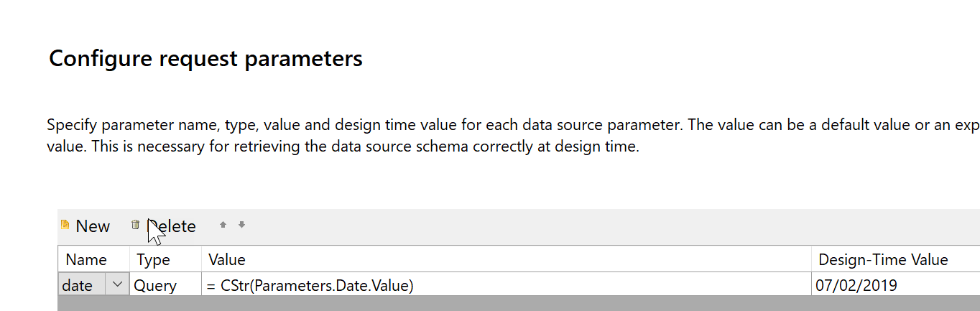Image resolution: width=980 pixels, height=311 pixels.
Task: Move the parameter down with the down arrow
Action: click(x=241, y=226)
